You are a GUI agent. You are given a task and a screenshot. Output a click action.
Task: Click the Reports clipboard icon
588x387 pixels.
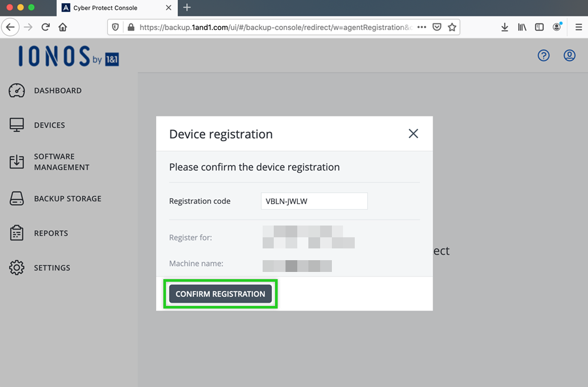[16, 233]
